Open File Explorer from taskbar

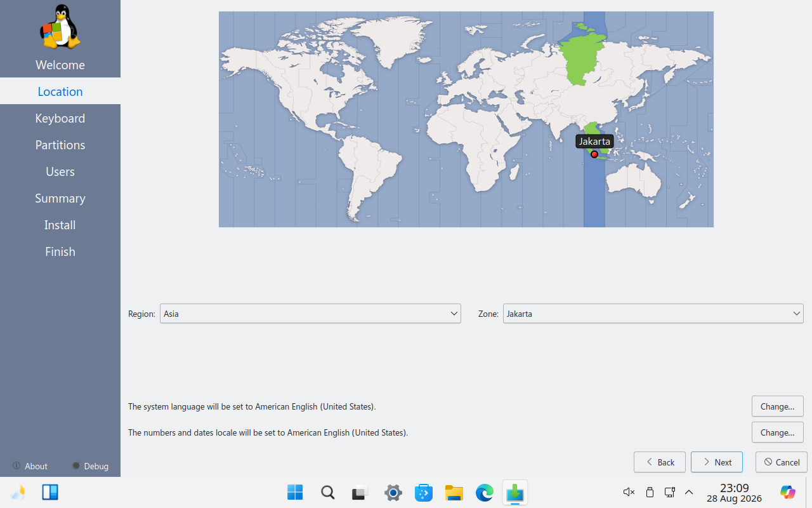[454, 492]
